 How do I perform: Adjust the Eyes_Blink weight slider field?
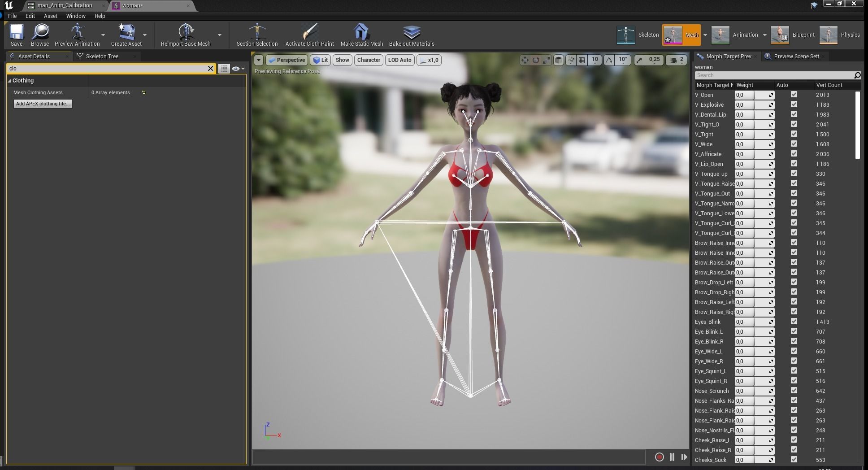754,322
